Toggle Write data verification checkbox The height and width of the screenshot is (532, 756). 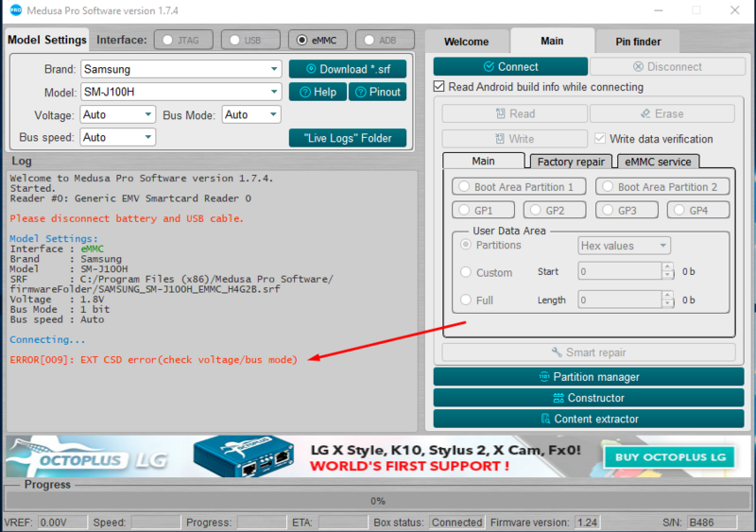(x=600, y=138)
